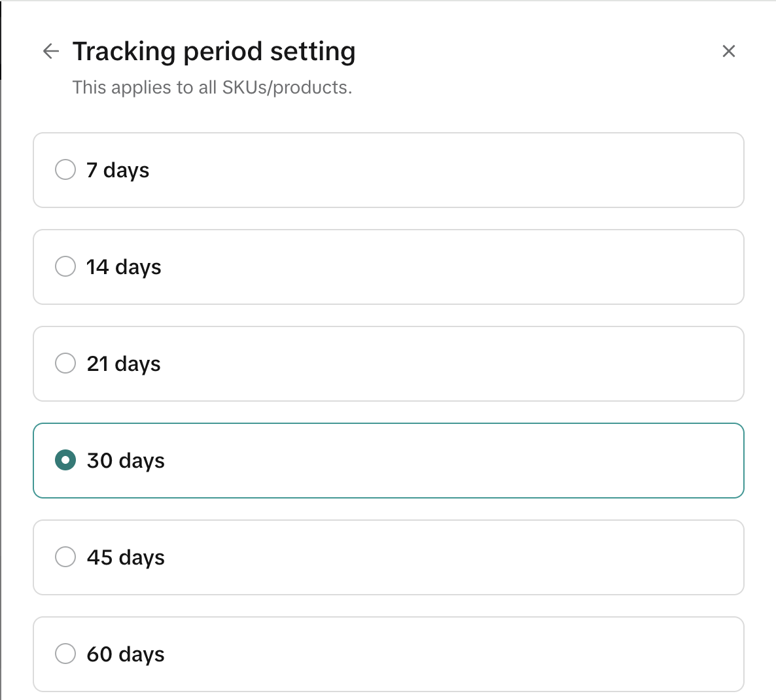Click empty area of the 60 days card
Image resolution: width=776 pixels, height=700 pixels.
click(458, 654)
